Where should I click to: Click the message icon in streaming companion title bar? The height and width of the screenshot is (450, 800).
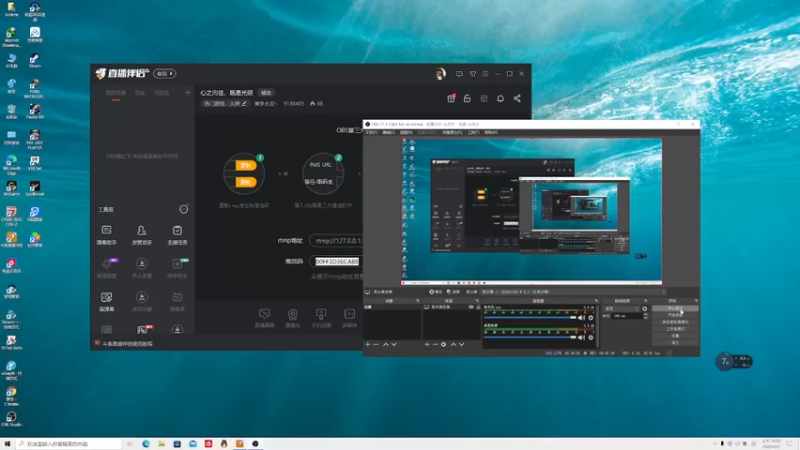[x=459, y=73]
